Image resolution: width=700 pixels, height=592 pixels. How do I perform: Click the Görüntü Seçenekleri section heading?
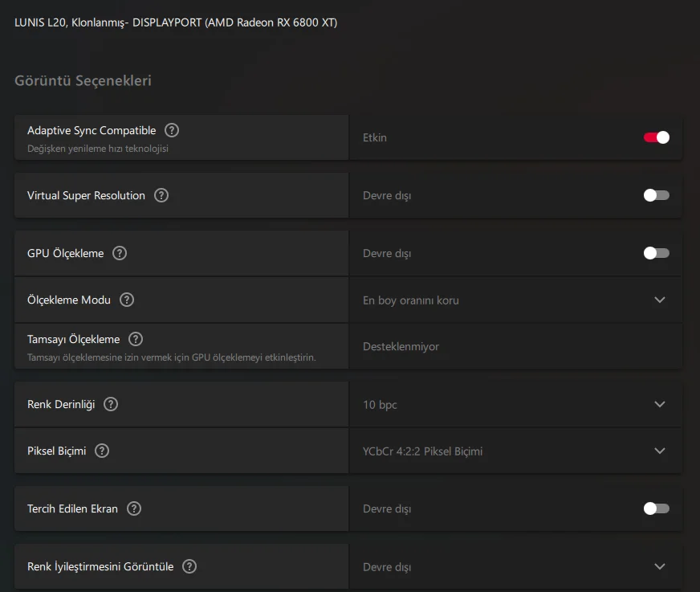click(83, 80)
